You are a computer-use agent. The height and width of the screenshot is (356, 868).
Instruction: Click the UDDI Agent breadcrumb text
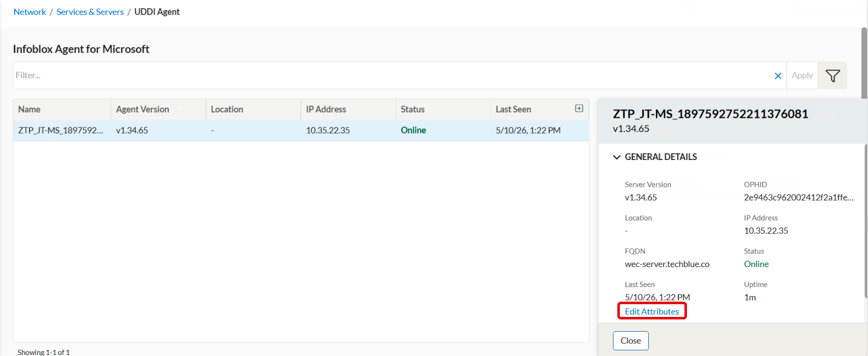157,12
